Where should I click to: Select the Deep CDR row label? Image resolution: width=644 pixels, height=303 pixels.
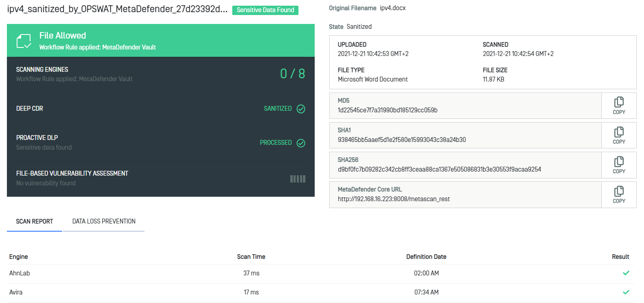click(30, 109)
